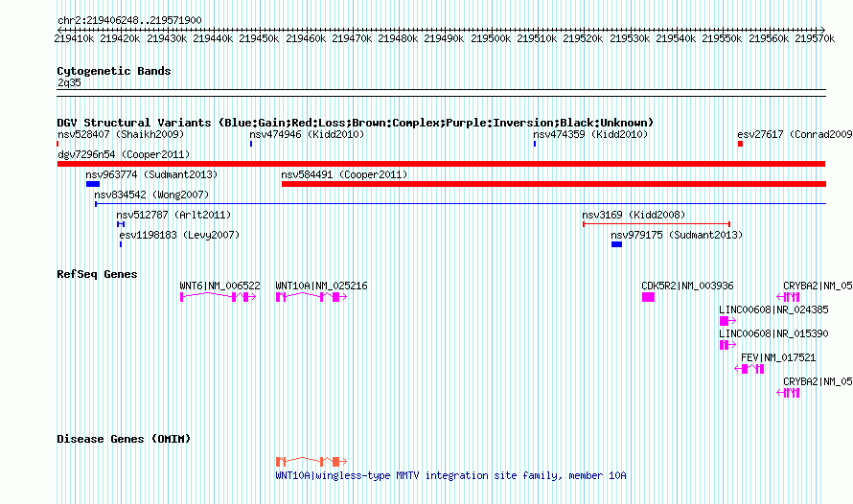853x504 pixels.
Task: Click the gene glyph under LINC00608|NR_024385
Action: point(727,321)
